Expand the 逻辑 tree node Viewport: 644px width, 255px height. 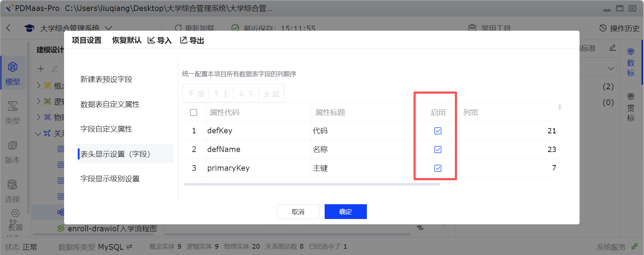click(x=39, y=101)
